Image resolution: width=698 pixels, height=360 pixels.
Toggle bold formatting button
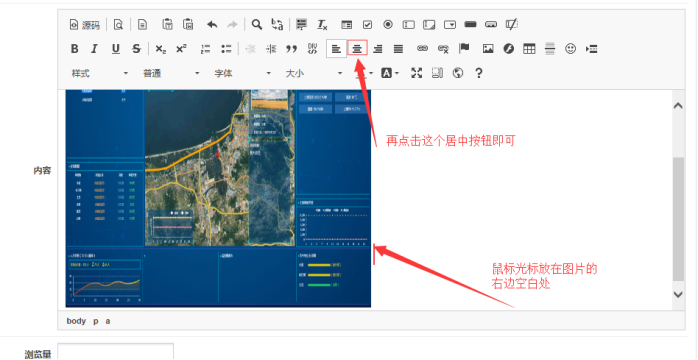pos(75,49)
